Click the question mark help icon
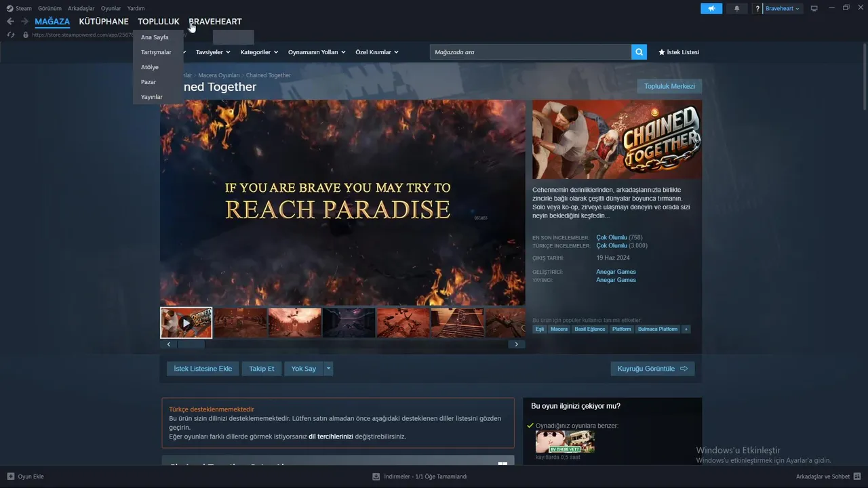The width and height of the screenshot is (868, 488). click(x=757, y=9)
